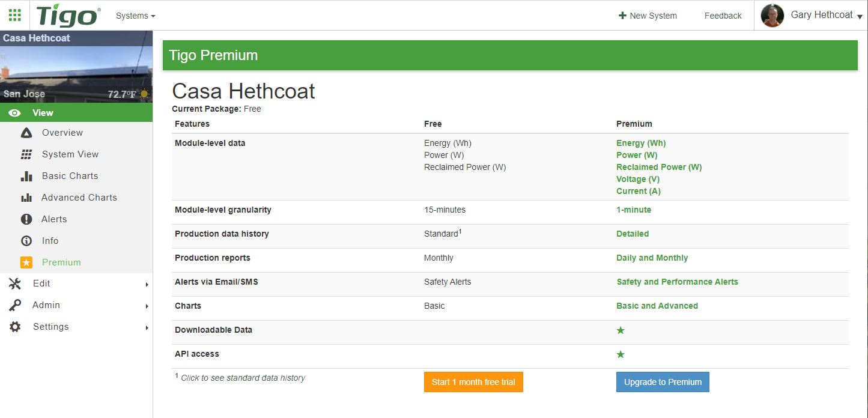This screenshot has height=418, width=868.
Task: Click the Detailed history value
Action: [x=633, y=234]
